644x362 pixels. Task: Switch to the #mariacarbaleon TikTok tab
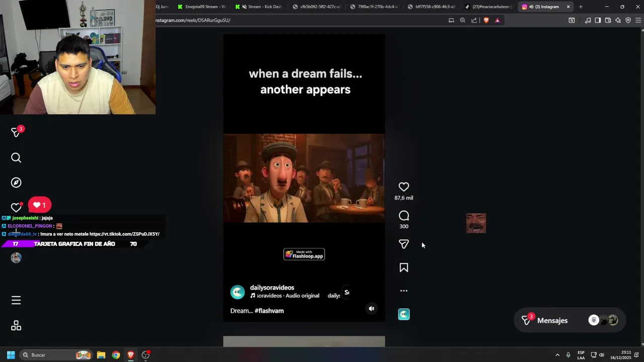click(x=489, y=7)
